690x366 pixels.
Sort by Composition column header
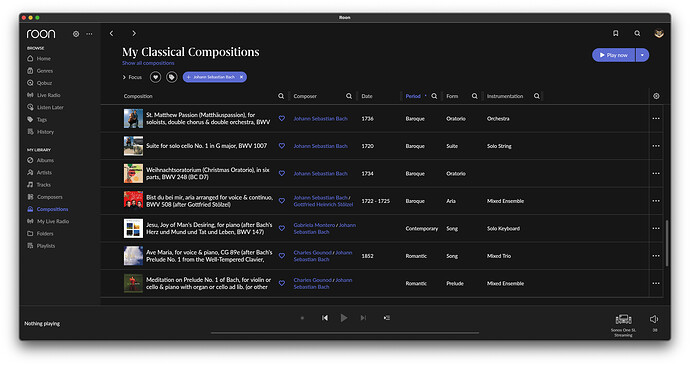pyautogui.click(x=138, y=96)
